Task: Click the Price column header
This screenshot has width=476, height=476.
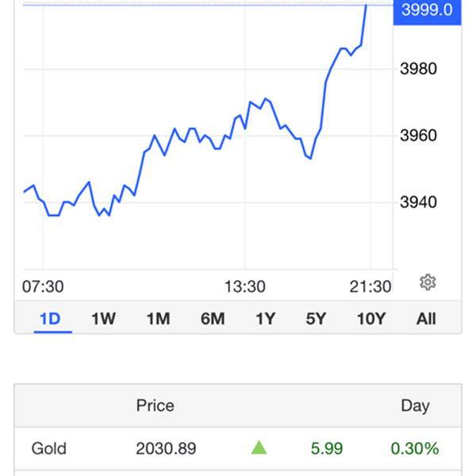Action: [155, 405]
